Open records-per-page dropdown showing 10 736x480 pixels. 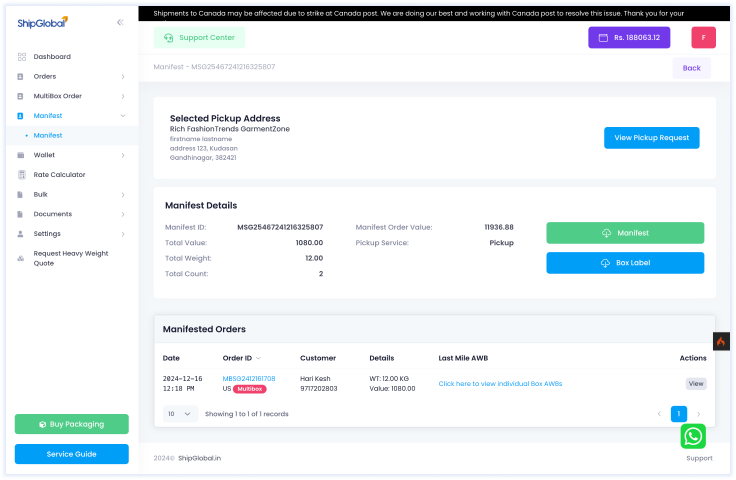[180, 413]
